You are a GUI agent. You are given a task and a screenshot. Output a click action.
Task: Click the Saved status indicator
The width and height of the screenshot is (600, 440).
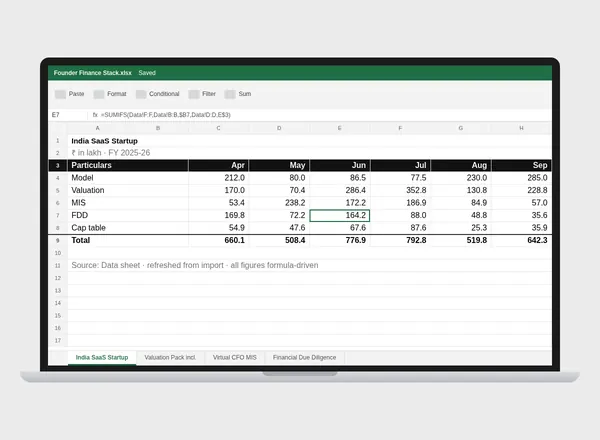(x=147, y=73)
